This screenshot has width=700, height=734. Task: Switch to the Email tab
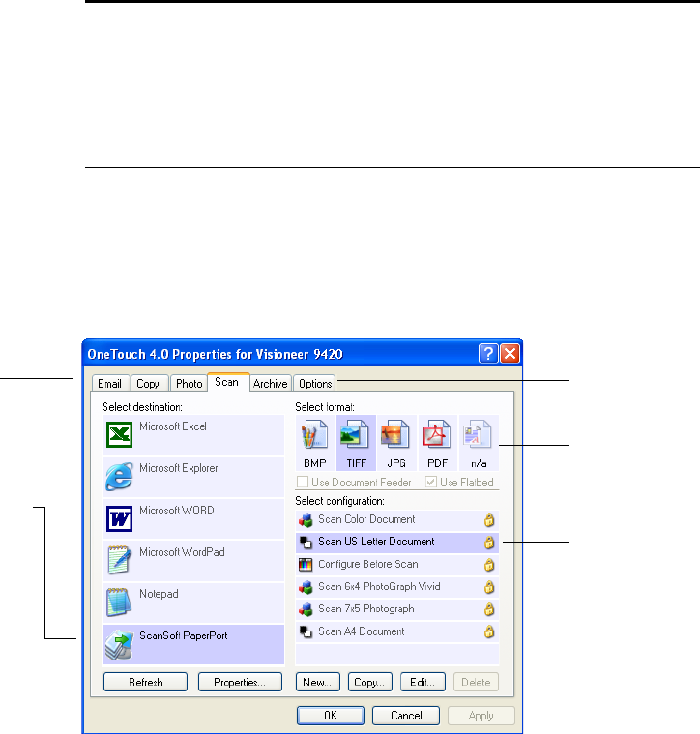point(110,383)
